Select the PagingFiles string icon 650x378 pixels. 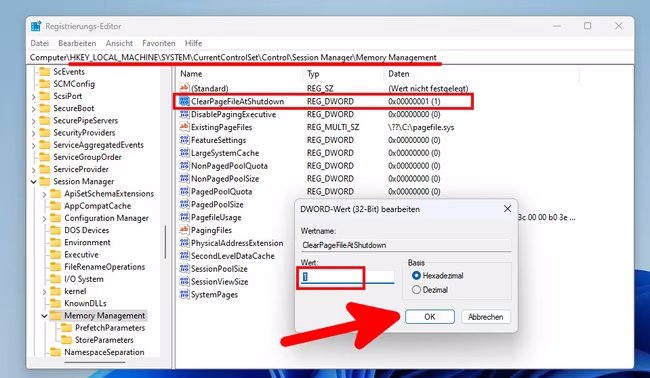(184, 230)
